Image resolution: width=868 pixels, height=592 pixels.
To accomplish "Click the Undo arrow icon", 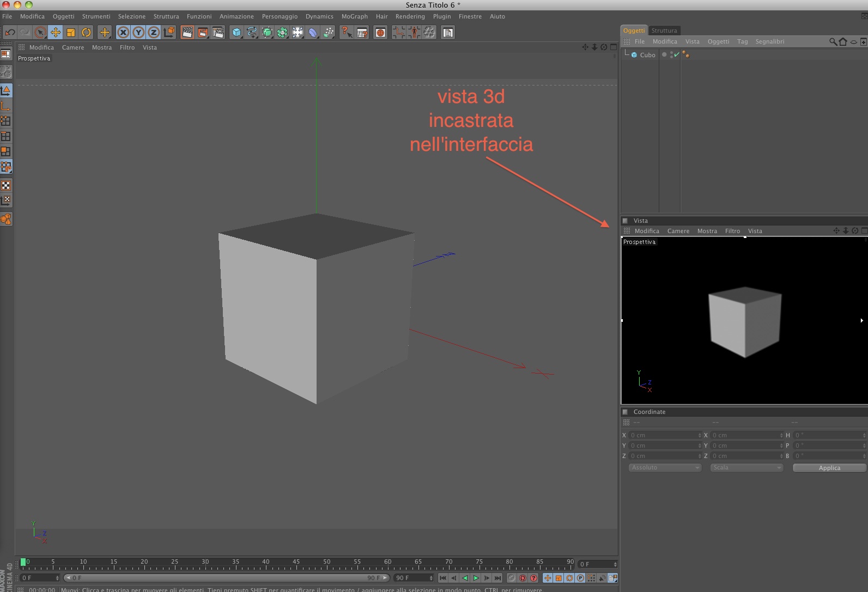I will click(x=10, y=33).
